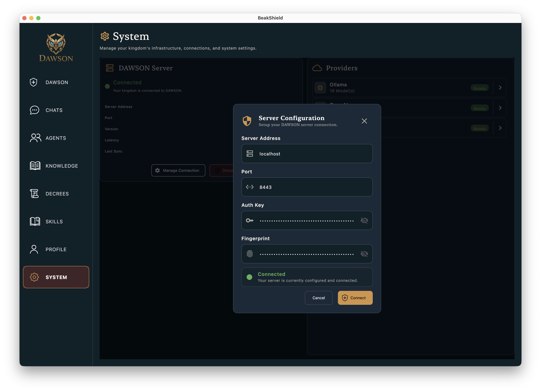
Task: Expand the third provider row chevron
Action: (x=500, y=128)
